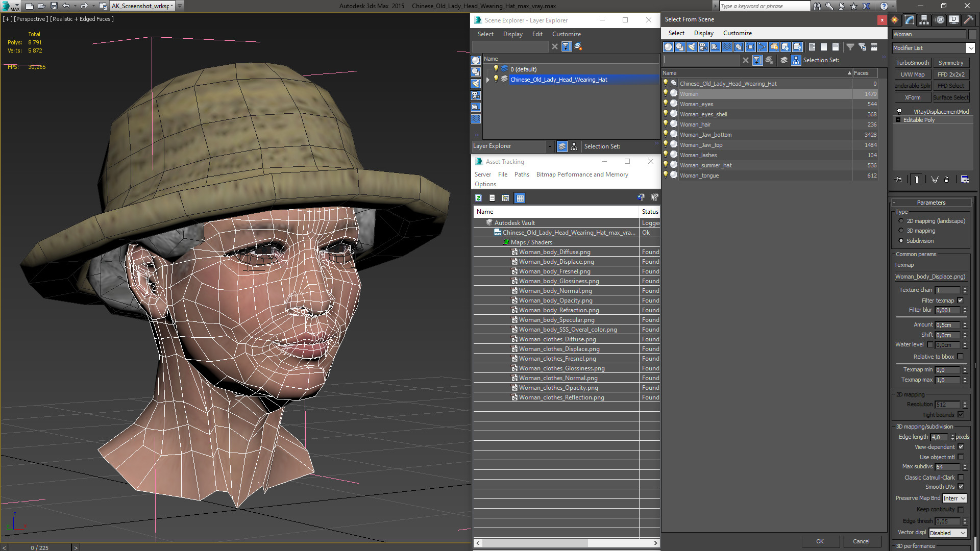Screen dimensions: 980x551
Task: Click Configure Modifier Sets icon
Action: click(965, 180)
